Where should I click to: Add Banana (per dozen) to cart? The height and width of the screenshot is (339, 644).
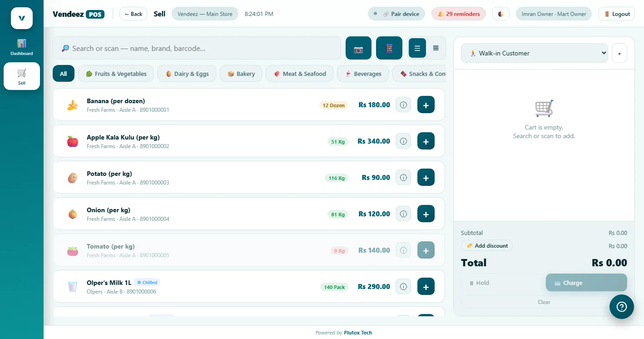[x=426, y=105]
